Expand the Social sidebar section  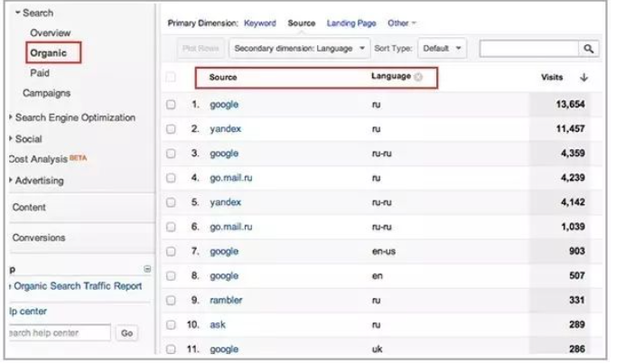point(11,138)
